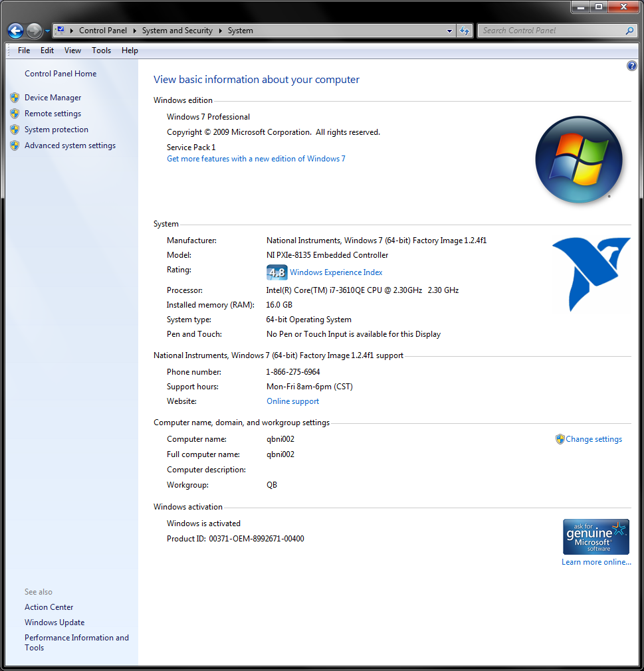Open the address bar history dropdown

[x=449, y=31]
